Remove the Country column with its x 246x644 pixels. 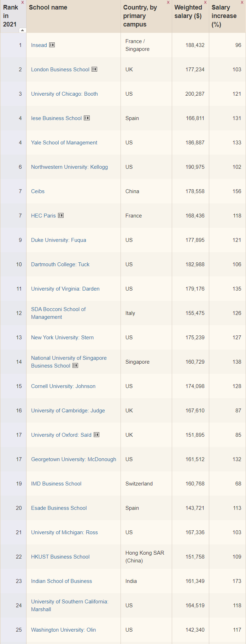click(168, 2)
